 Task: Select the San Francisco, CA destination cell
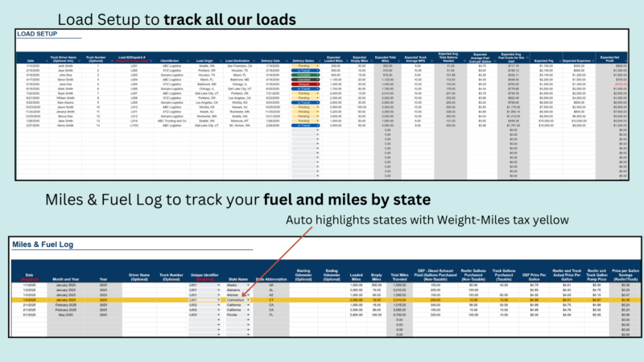[240, 66]
